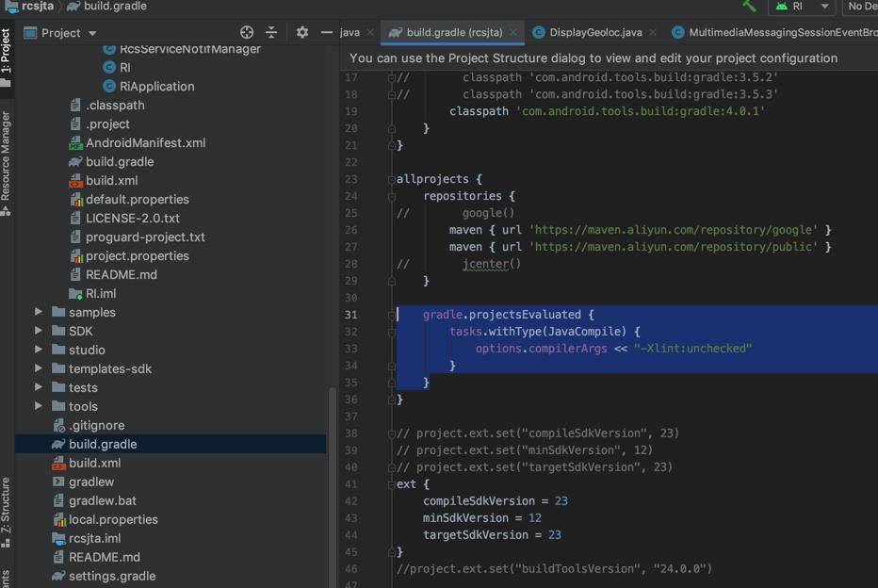Fold the allprojects block at line 23

pyautogui.click(x=391, y=180)
